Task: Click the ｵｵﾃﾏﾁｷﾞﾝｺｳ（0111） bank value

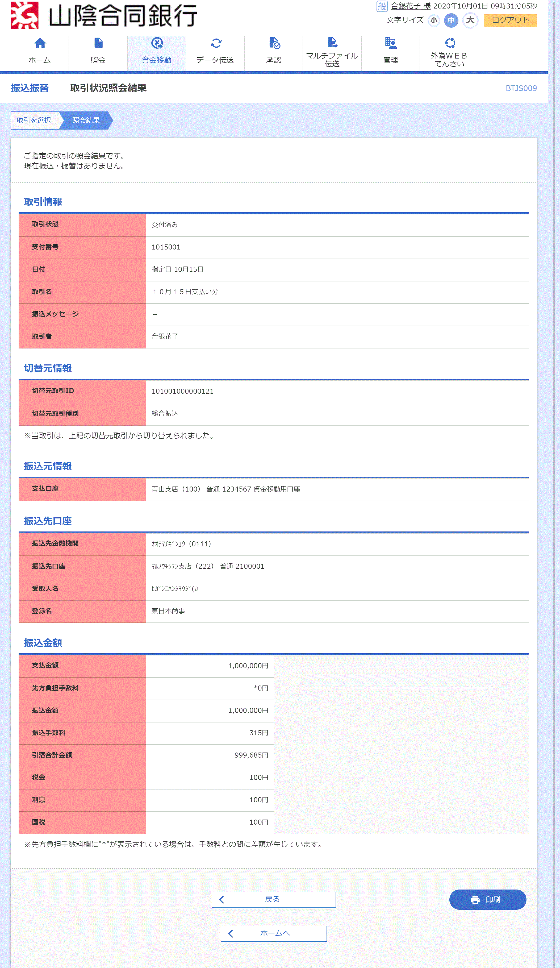Action: [x=182, y=544]
